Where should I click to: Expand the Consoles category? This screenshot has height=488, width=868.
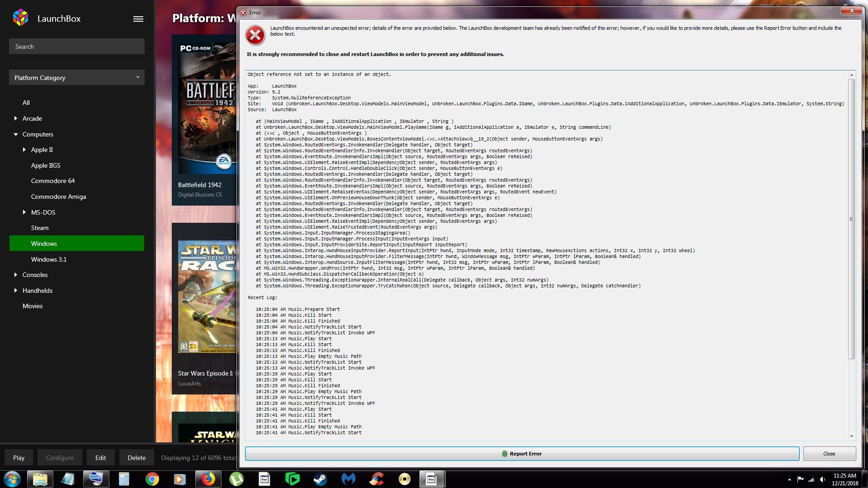[16, 275]
